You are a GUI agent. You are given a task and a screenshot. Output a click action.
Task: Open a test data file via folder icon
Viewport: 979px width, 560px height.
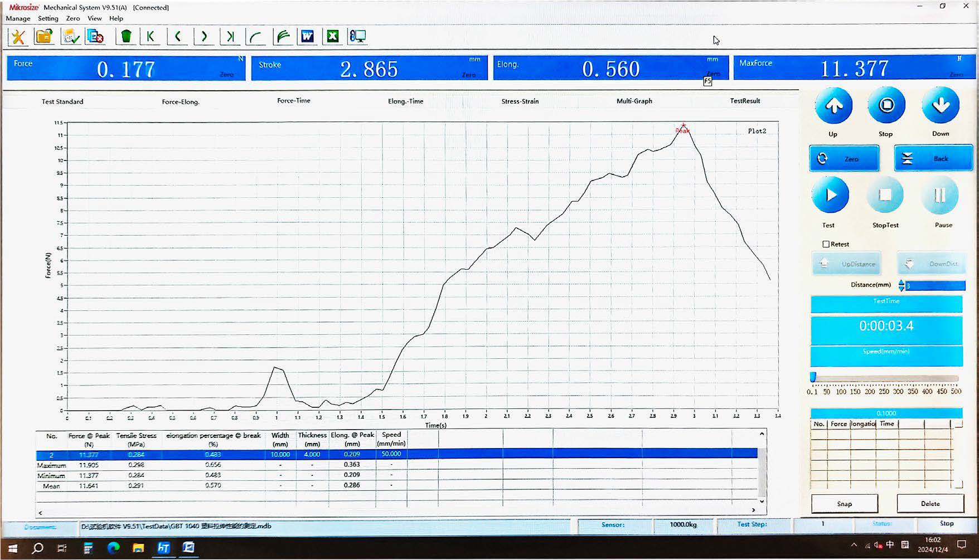pos(44,36)
